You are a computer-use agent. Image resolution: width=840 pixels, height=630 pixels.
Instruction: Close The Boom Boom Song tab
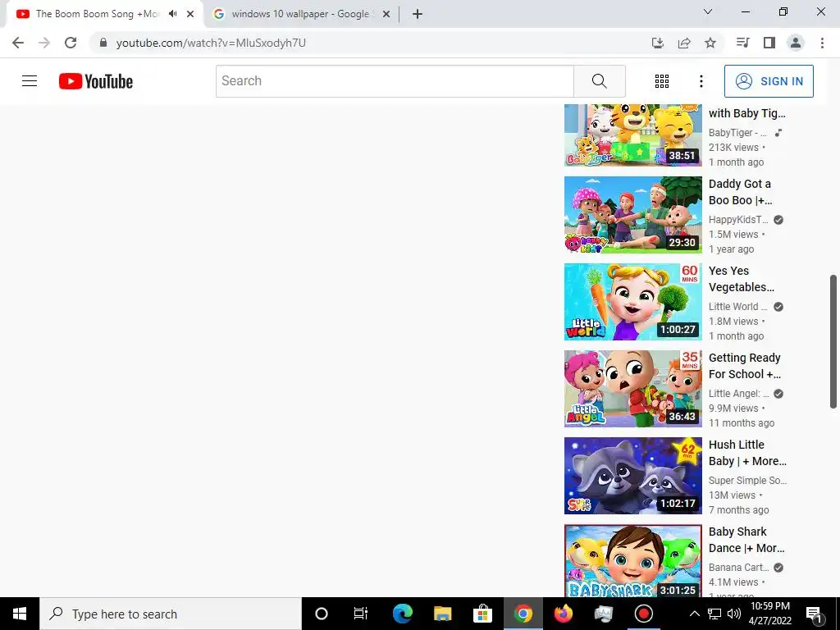click(x=190, y=14)
